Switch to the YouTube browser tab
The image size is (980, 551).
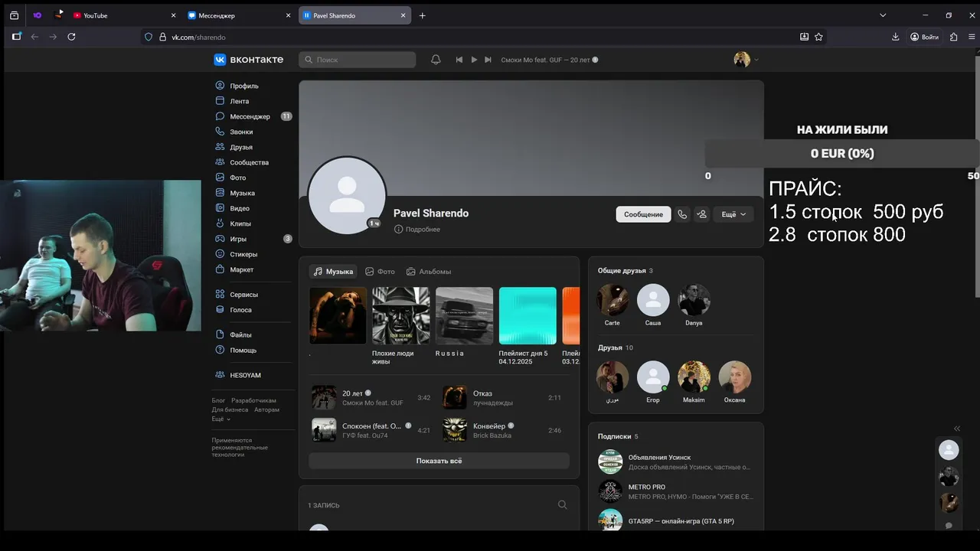tap(124, 15)
